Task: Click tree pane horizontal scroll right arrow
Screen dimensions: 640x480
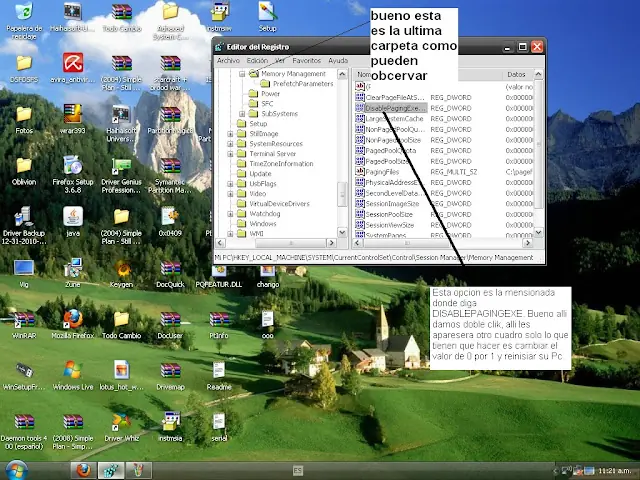Action: [x=331, y=243]
